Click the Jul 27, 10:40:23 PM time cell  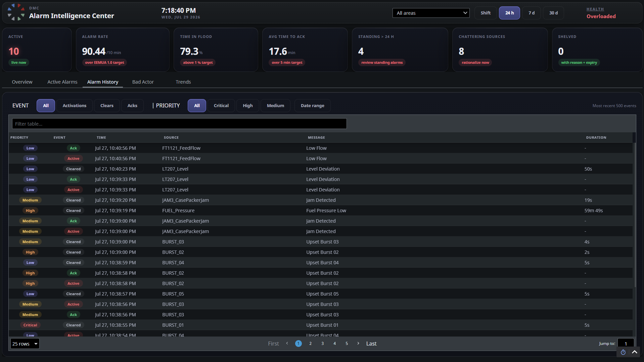pyautogui.click(x=116, y=169)
